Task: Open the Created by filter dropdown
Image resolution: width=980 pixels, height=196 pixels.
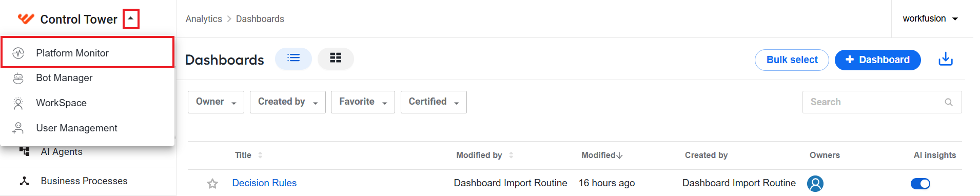Action: pyautogui.click(x=288, y=102)
